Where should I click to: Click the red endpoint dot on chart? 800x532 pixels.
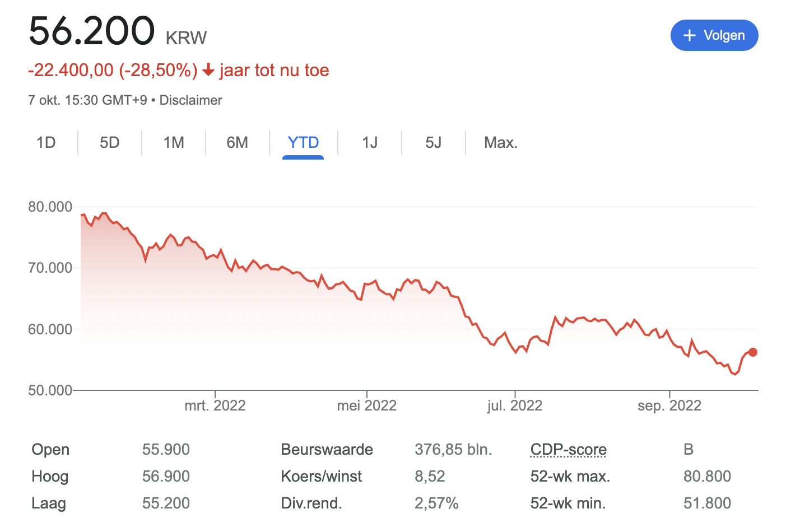pyautogui.click(x=753, y=352)
